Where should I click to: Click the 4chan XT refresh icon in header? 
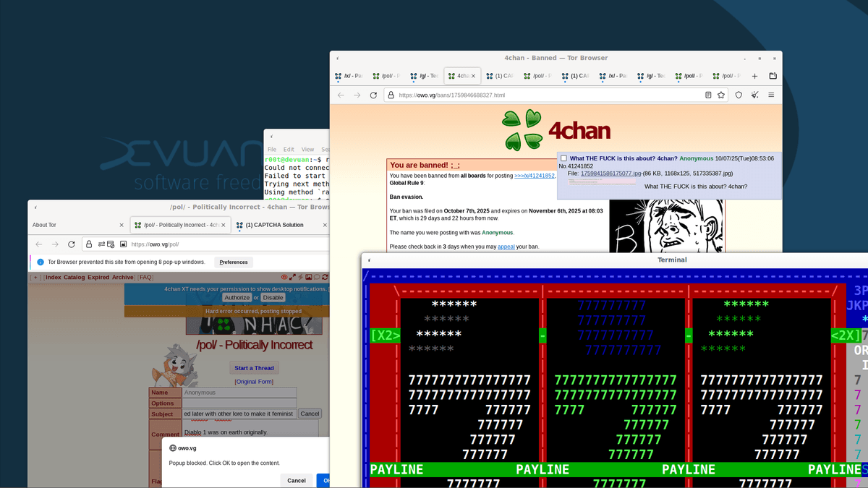[325, 277]
